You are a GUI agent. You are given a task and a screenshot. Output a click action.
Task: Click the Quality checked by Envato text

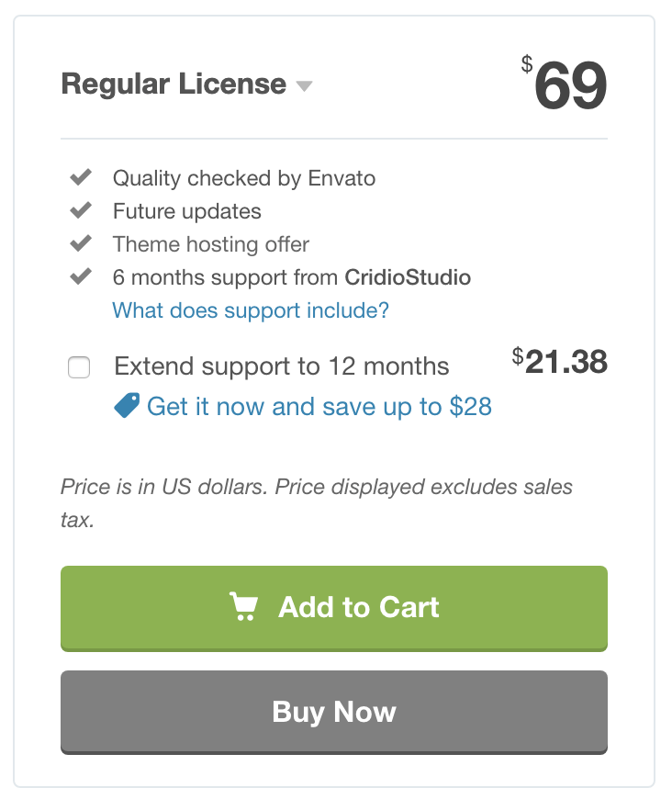pyautogui.click(x=244, y=178)
